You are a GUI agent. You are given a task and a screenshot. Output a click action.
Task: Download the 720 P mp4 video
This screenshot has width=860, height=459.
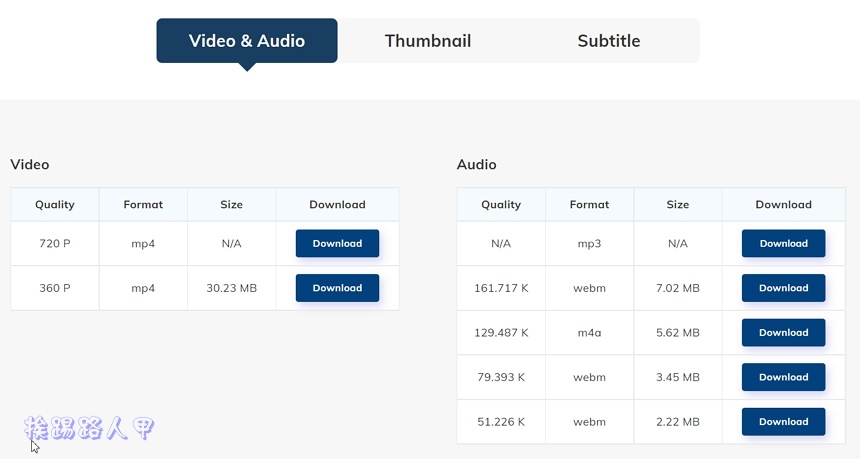click(x=337, y=243)
